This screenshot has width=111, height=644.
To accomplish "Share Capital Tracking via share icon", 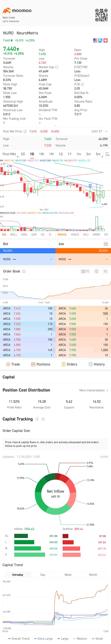I will pyautogui.click(x=43, y=419).
